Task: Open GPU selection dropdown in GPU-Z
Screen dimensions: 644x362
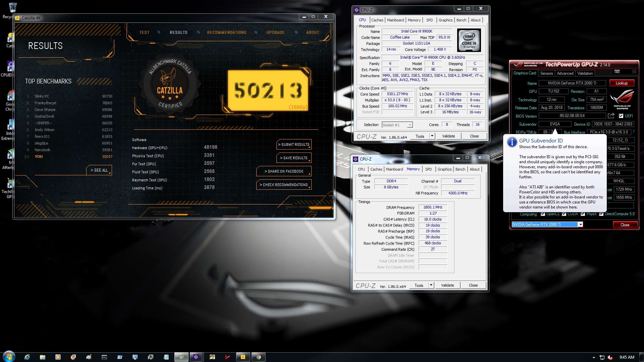Action: pyautogui.click(x=580, y=225)
